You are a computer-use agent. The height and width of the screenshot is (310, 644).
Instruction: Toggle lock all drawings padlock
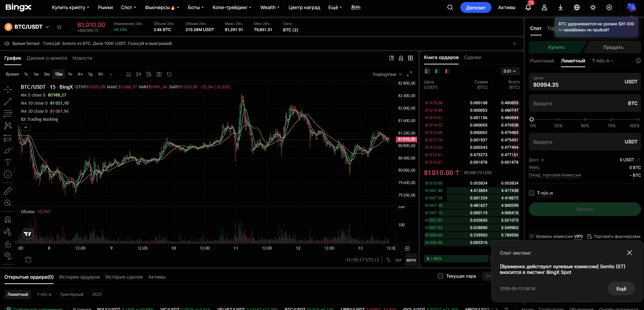click(8, 244)
